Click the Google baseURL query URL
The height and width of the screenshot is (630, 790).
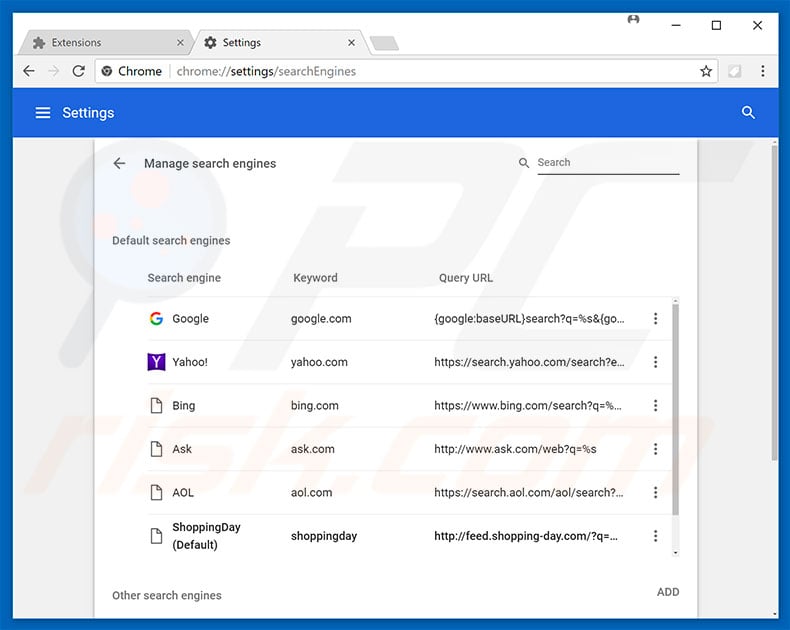tap(530, 319)
